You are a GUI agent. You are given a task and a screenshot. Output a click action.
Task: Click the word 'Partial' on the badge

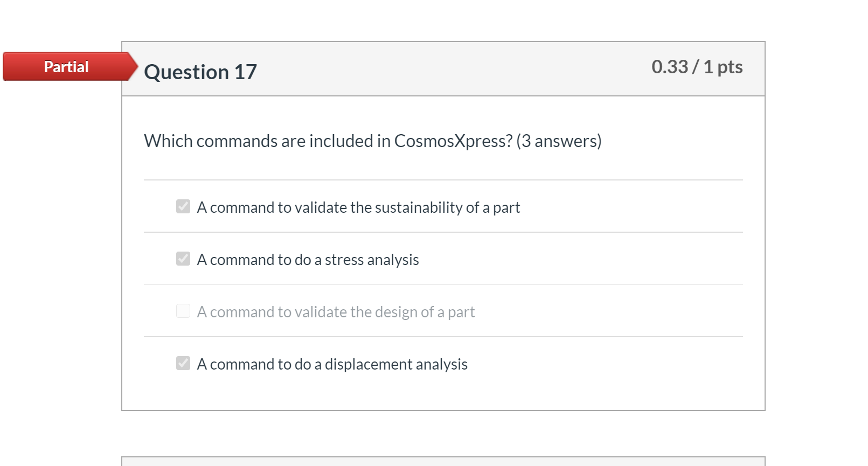66,67
